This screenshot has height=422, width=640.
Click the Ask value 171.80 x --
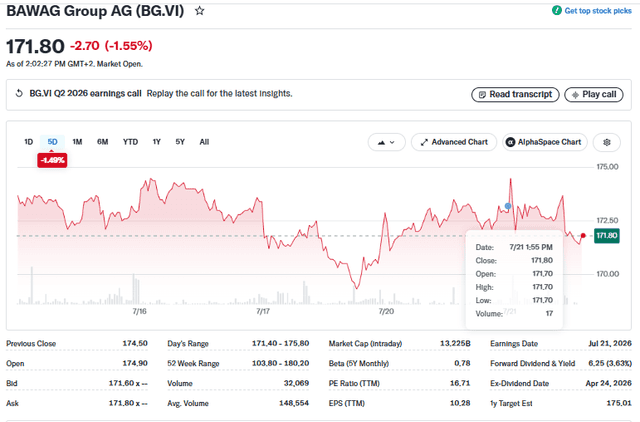[x=128, y=403]
